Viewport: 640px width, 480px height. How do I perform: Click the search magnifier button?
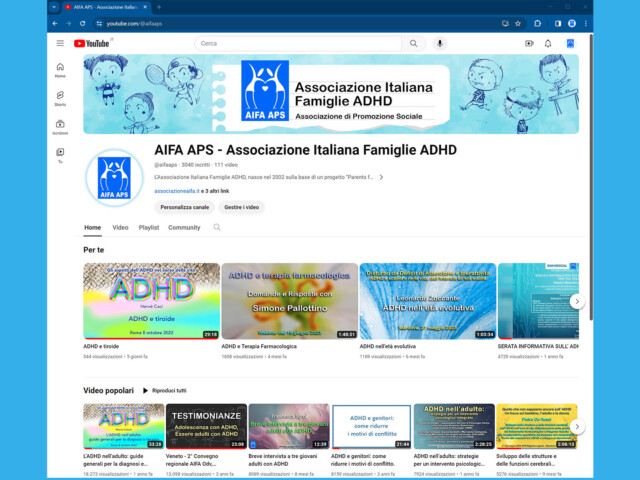pos(413,43)
